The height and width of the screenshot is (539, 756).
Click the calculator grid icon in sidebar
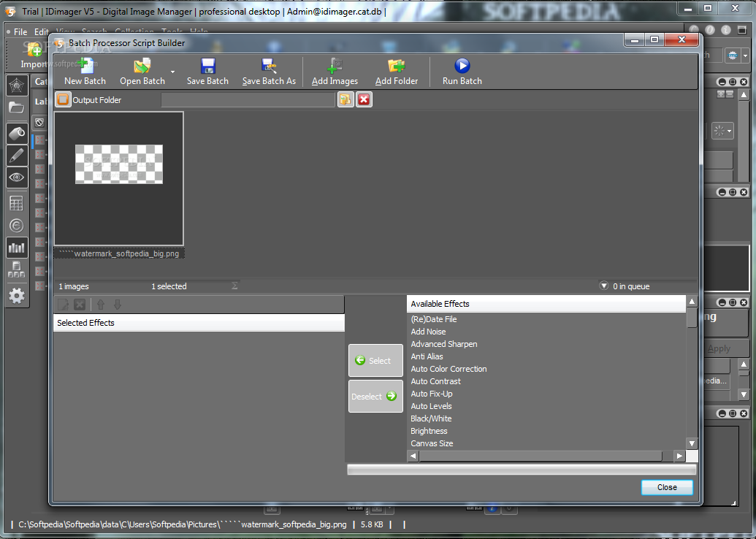pos(16,204)
